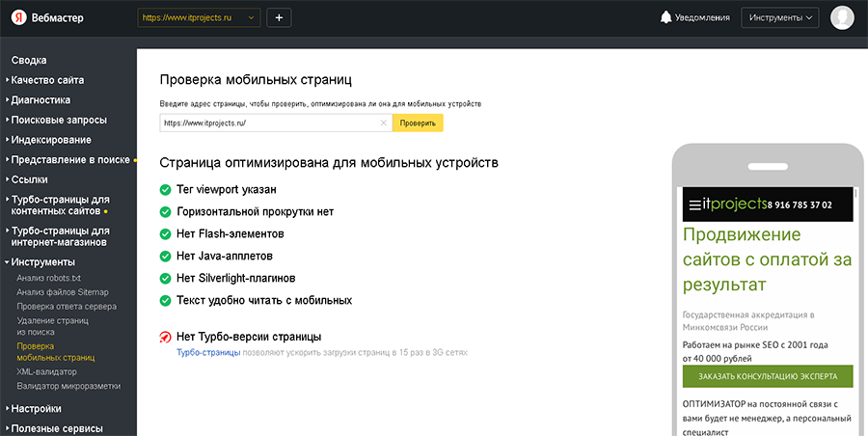Open Валидатор микроразметки tool
This screenshot has width=868, height=436.
(68, 386)
